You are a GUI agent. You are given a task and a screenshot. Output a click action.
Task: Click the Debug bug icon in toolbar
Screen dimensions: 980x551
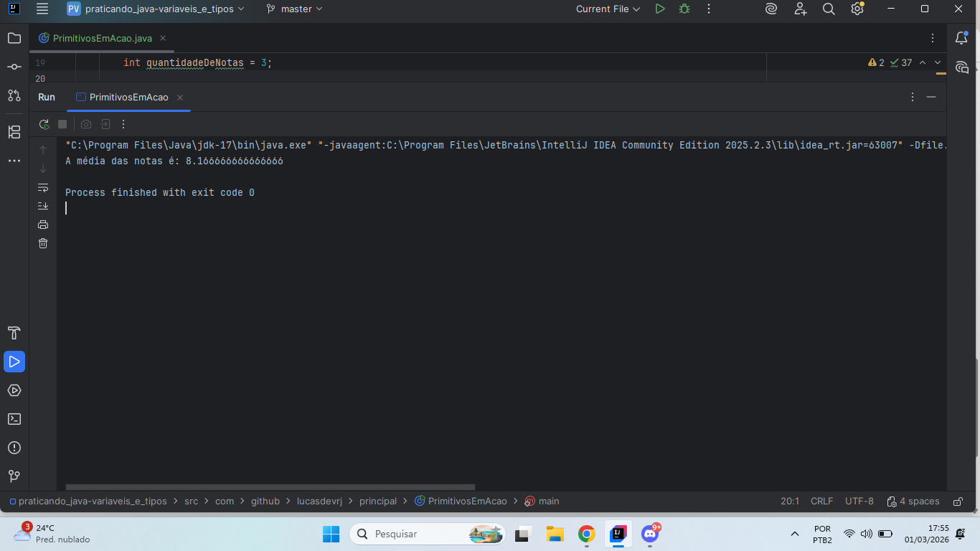coord(684,9)
